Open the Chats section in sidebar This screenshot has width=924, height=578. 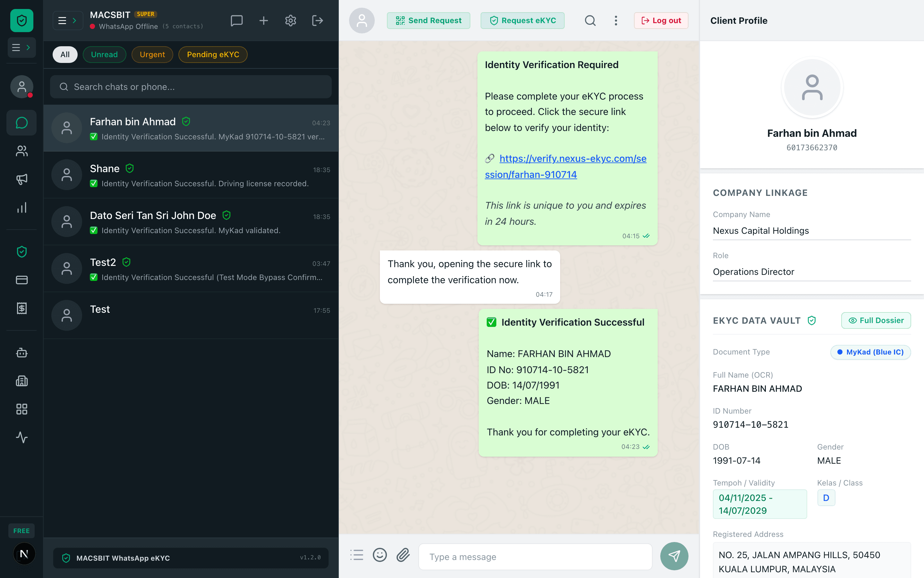point(22,123)
